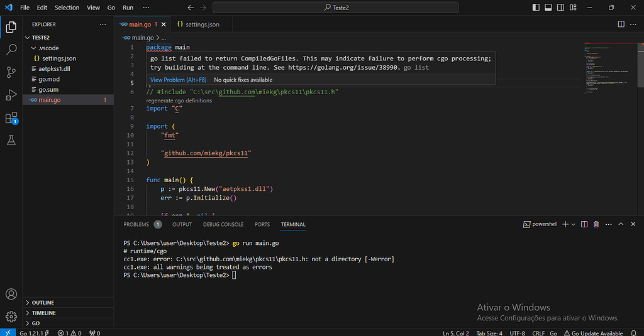
Task: Click Go 1.21.1 version in status bar
Action: [35, 333]
